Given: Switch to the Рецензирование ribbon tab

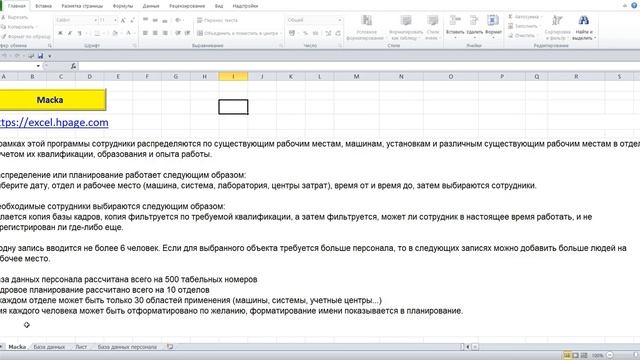Looking at the screenshot, I should [187, 6].
